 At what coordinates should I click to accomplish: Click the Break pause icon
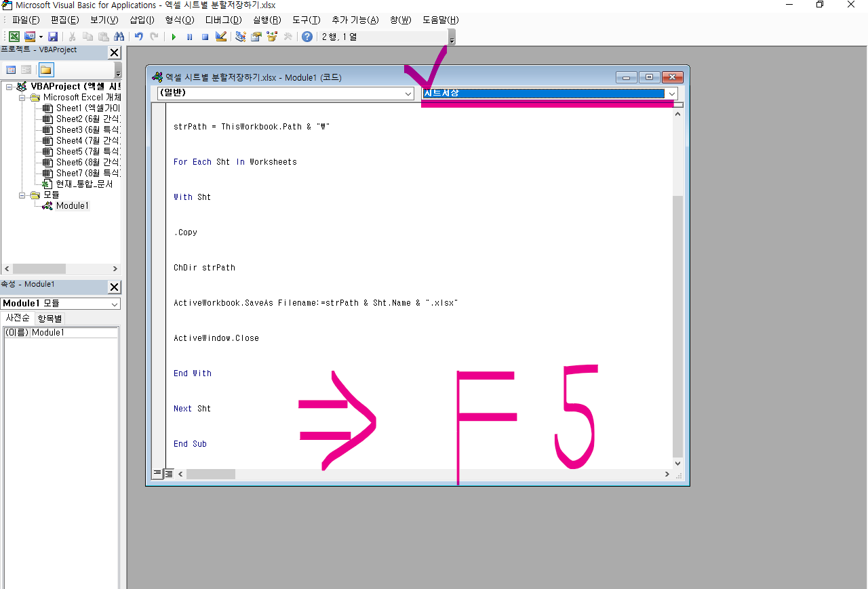[189, 37]
